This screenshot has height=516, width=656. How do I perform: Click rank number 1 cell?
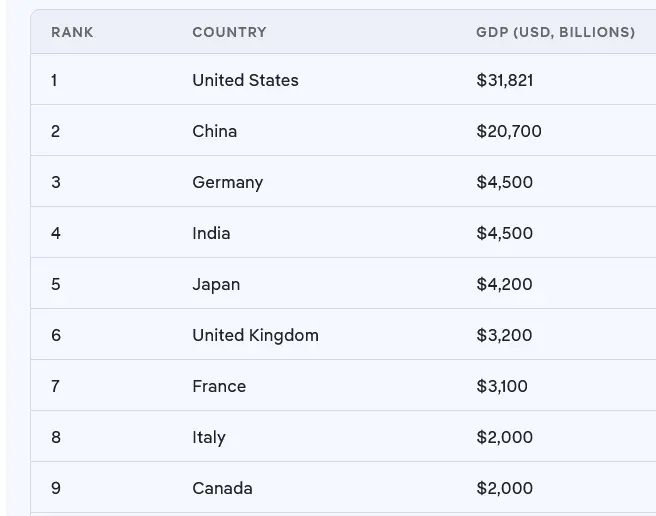click(x=54, y=80)
